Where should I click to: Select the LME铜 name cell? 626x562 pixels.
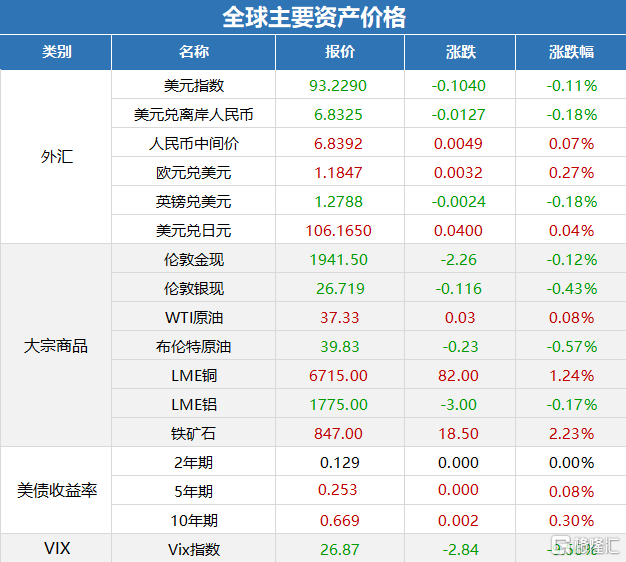[194, 376]
